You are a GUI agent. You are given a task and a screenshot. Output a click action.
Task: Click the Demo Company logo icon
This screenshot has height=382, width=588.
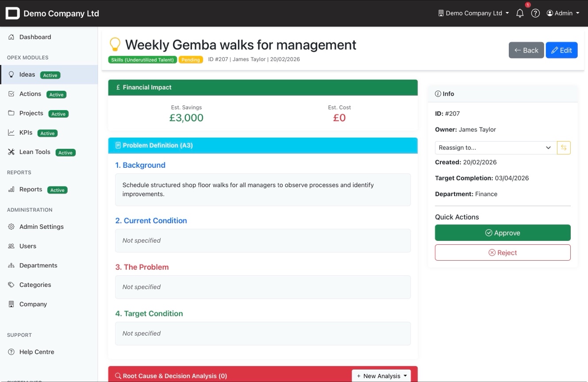coord(13,13)
